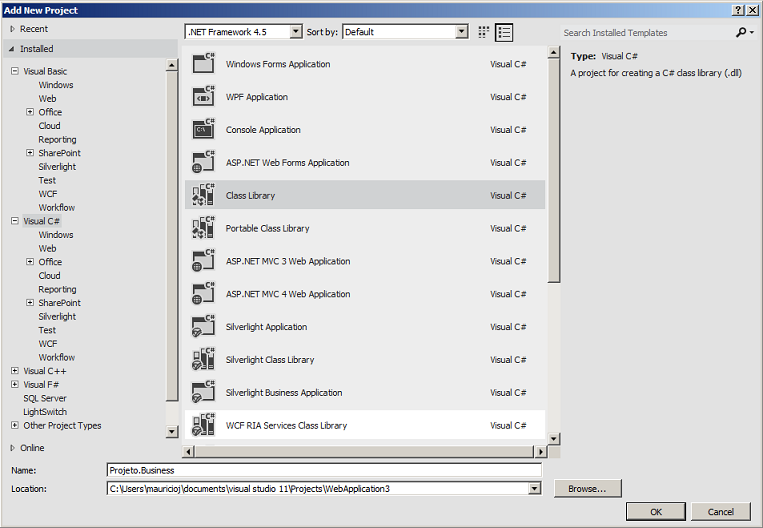Click the tree scrollbar up arrow
Image resolution: width=763 pixels, height=528 pixels.
tap(172, 65)
